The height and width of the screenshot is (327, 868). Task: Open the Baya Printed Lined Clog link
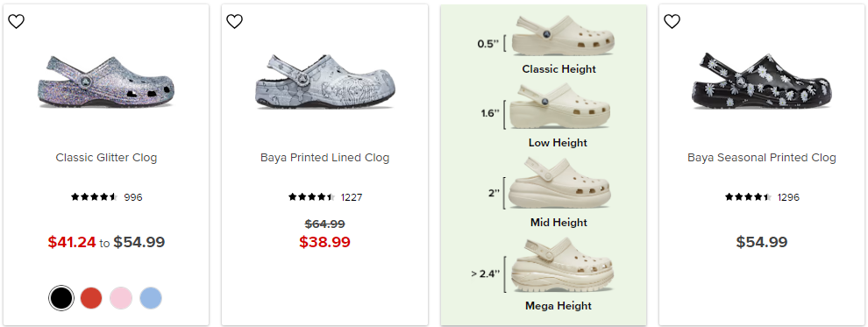coord(325,158)
